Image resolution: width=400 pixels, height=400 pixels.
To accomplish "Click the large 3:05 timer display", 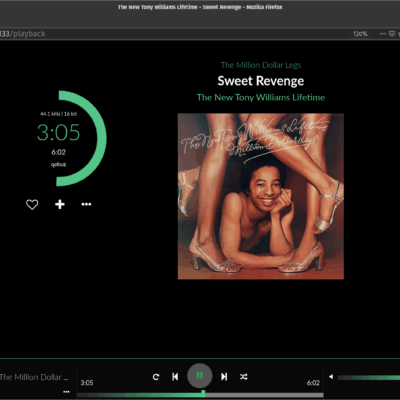I will pos(58,132).
